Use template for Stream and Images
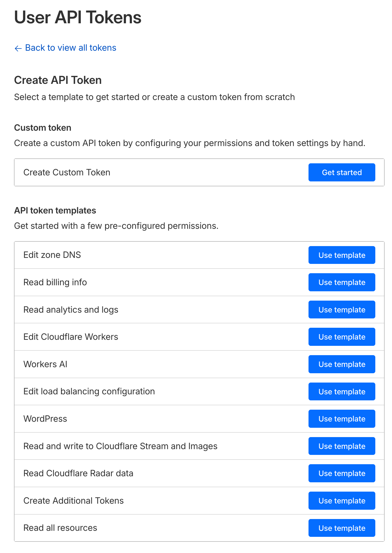Viewport: 392px width, 553px height. (342, 446)
